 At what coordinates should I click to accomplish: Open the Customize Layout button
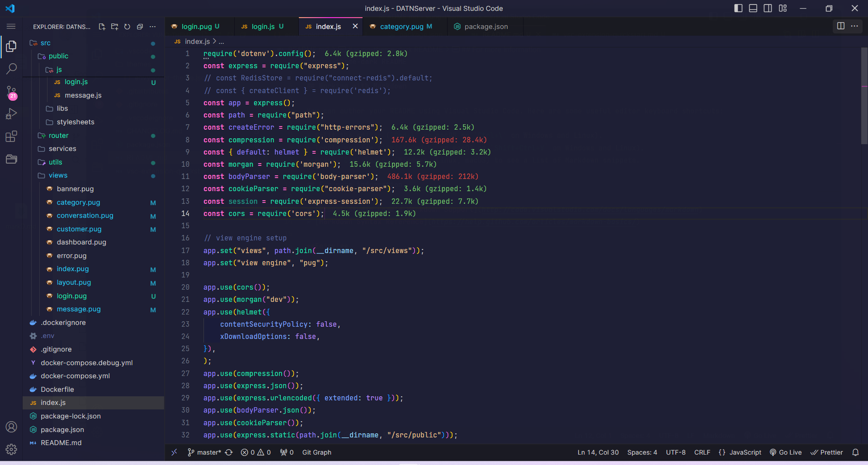(x=783, y=8)
